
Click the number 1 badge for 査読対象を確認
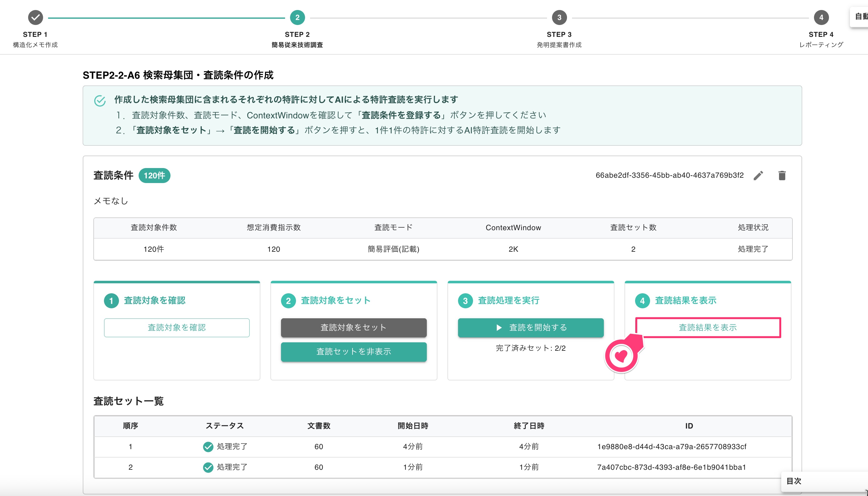(111, 301)
